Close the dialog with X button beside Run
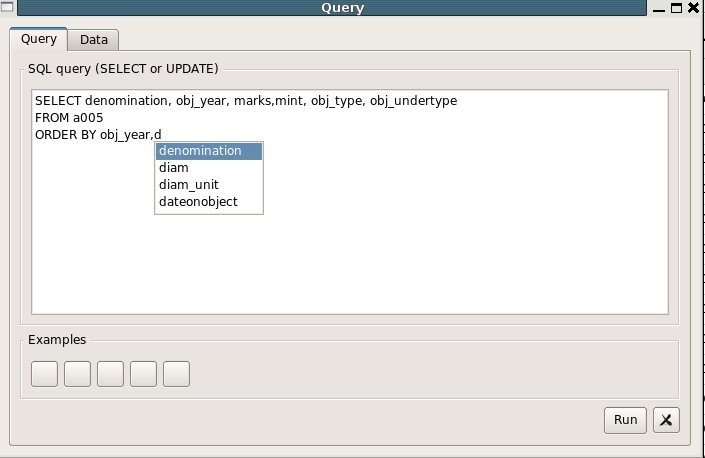Screen dimensions: 705x458 pos(666,420)
